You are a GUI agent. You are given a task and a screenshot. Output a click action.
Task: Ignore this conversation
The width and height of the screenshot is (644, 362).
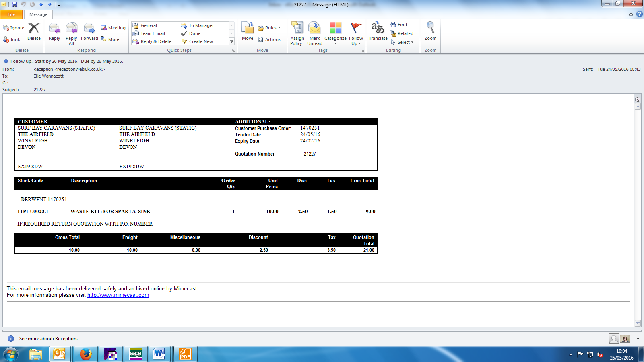(14, 28)
